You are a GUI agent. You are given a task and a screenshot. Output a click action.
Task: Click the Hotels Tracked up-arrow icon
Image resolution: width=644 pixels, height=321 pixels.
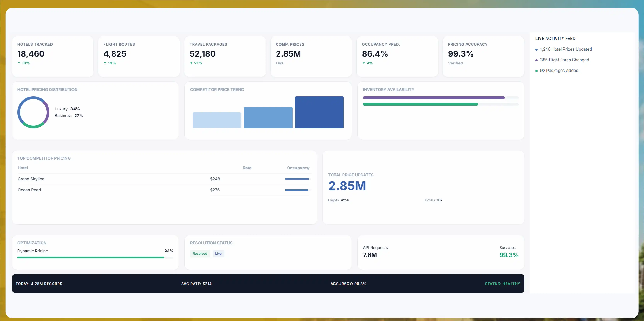[x=19, y=63]
